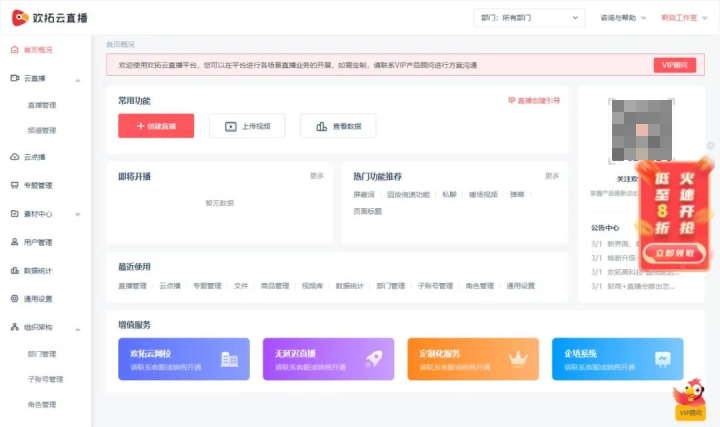
Task: Open 文件 in 最近使用 list
Action: (241, 286)
